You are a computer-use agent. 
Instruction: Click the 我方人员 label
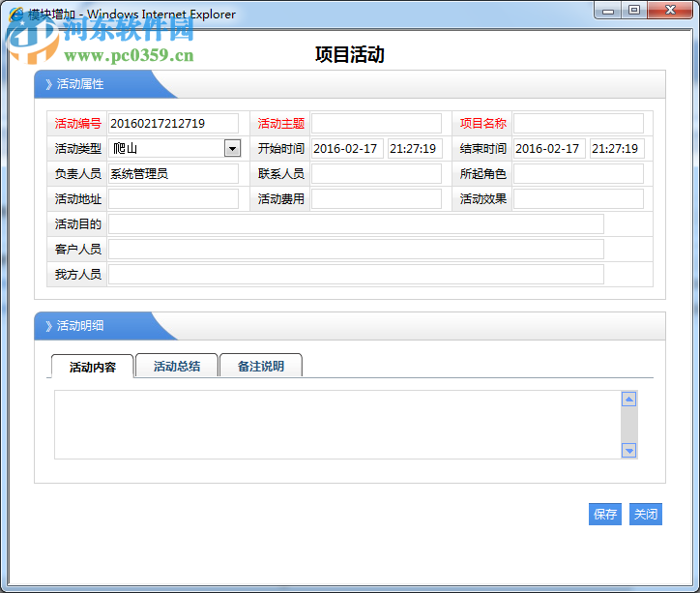(x=77, y=274)
